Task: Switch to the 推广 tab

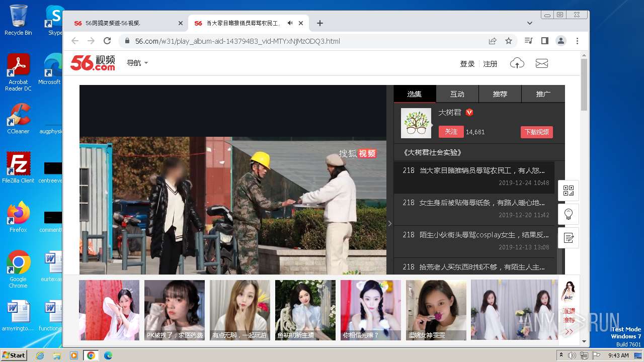Action: tap(543, 94)
